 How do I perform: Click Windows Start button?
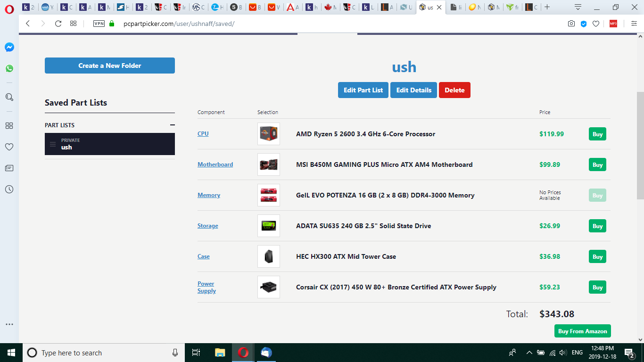[11, 353]
